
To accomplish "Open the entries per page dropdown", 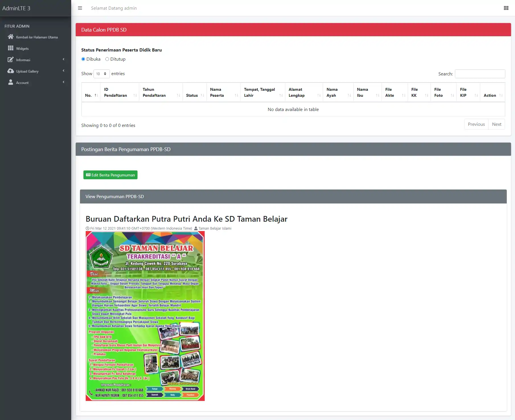I will click(x=101, y=74).
